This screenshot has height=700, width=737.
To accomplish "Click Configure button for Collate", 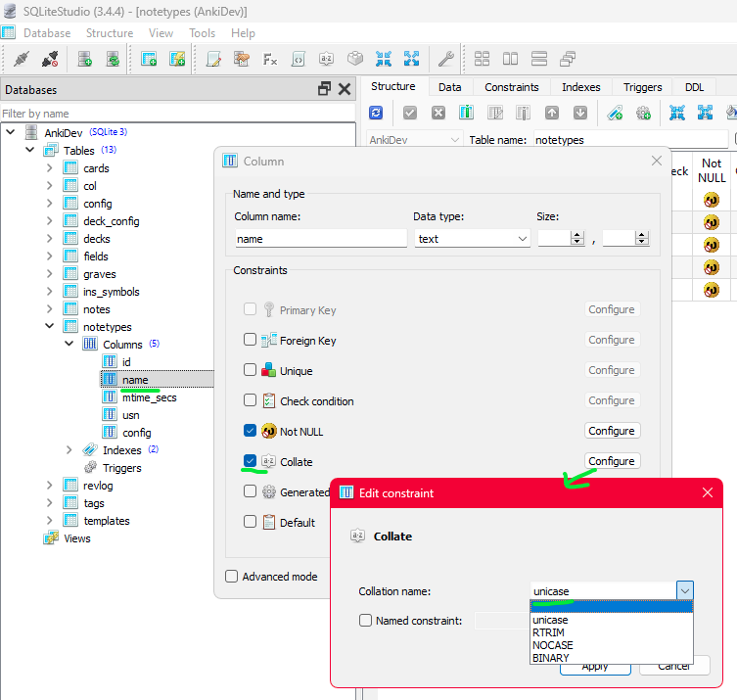I will (x=612, y=461).
